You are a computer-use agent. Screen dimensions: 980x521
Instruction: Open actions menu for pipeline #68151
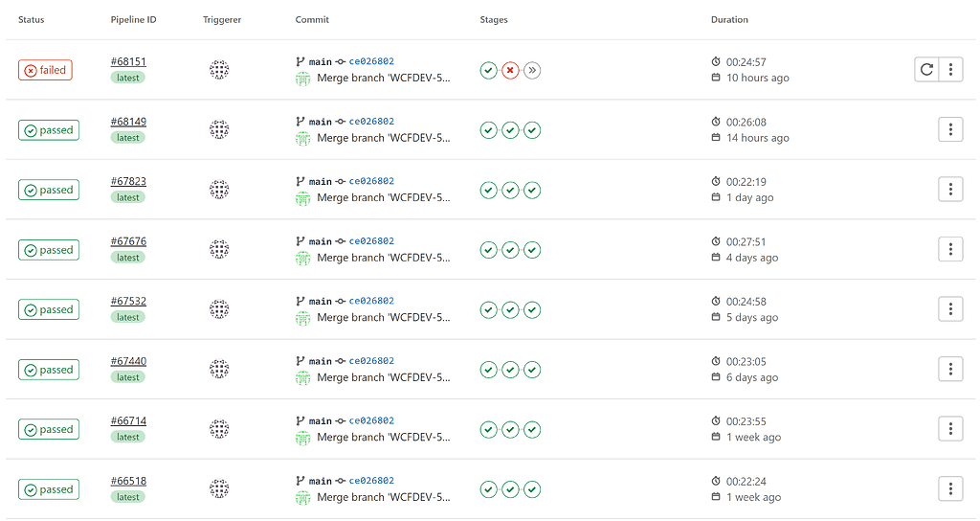click(x=950, y=69)
